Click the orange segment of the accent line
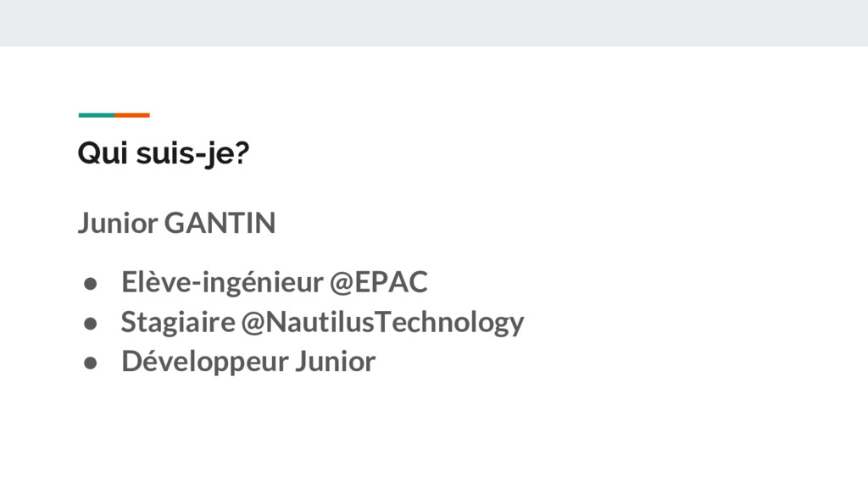 point(132,115)
